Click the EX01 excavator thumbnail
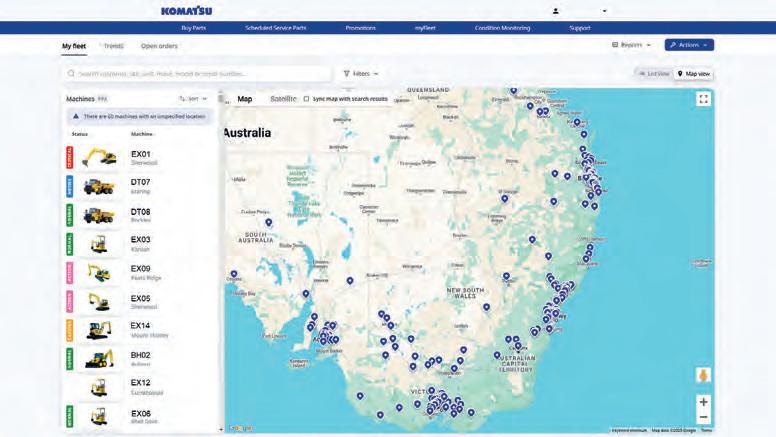Image resolution: width=776 pixels, height=437 pixels. coord(99,157)
